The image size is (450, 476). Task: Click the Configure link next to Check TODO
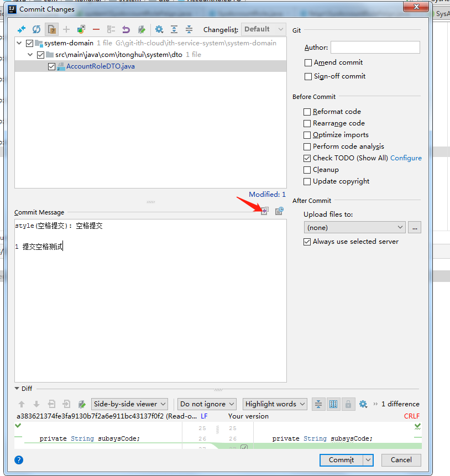[x=406, y=158]
